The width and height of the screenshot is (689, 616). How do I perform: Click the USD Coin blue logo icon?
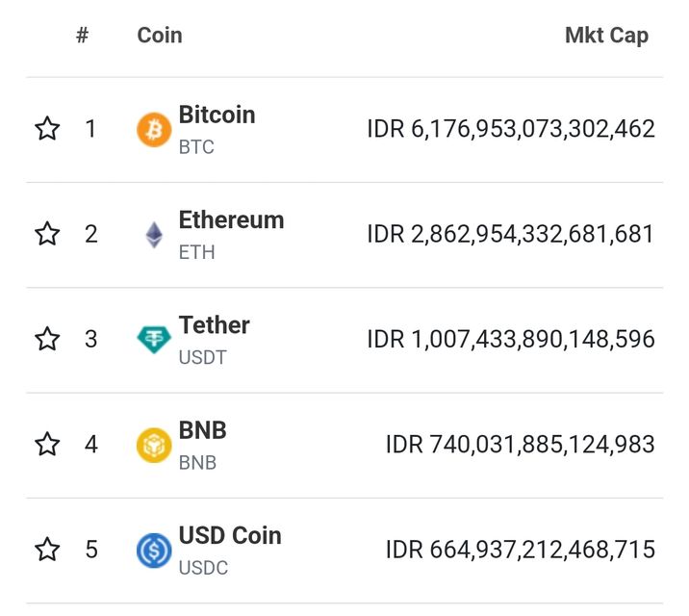(154, 550)
